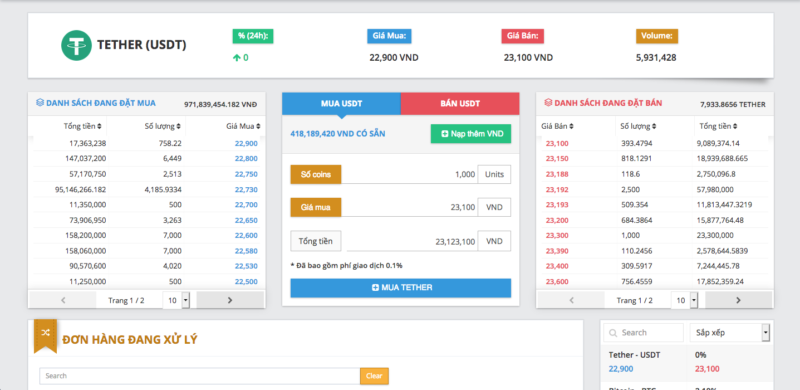Viewport: 800px width, 390px height.
Task: Click the orange shuffle ribbon icon
Action: [45, 335]
